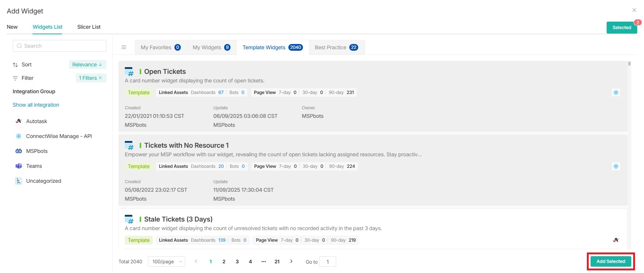Click the Autotask integration icon in sidebar
This screenshot has height=273, width=644.
(19, 121)
